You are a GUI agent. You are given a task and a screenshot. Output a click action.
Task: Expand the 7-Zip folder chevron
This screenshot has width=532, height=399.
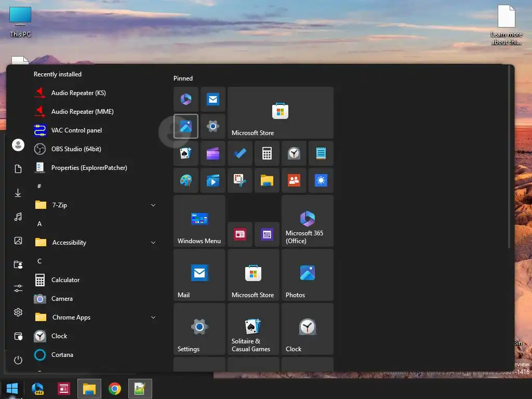tap(153, 205)
